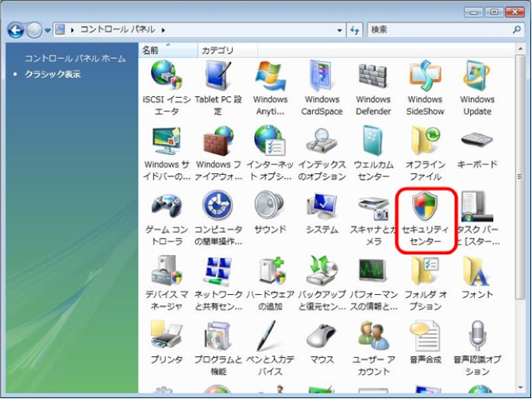Expand the address bar history dropdown

click(x=339, y=30)
